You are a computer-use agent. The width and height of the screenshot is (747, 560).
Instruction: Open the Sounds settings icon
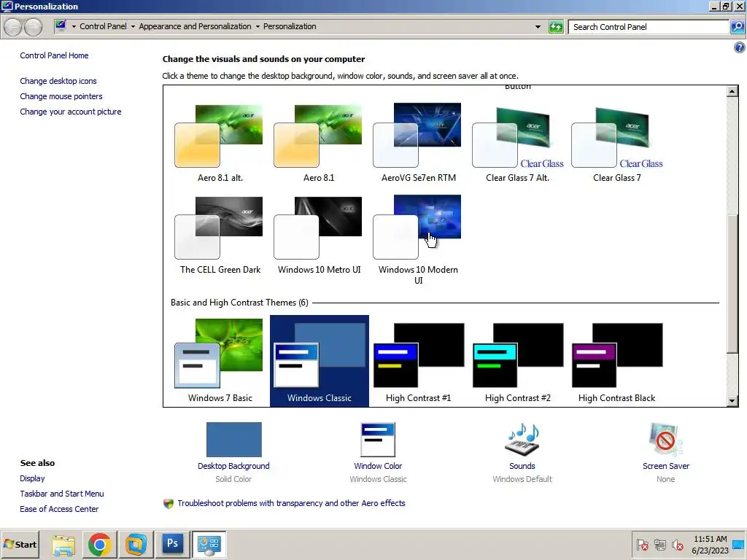click(x=522, y=440)
